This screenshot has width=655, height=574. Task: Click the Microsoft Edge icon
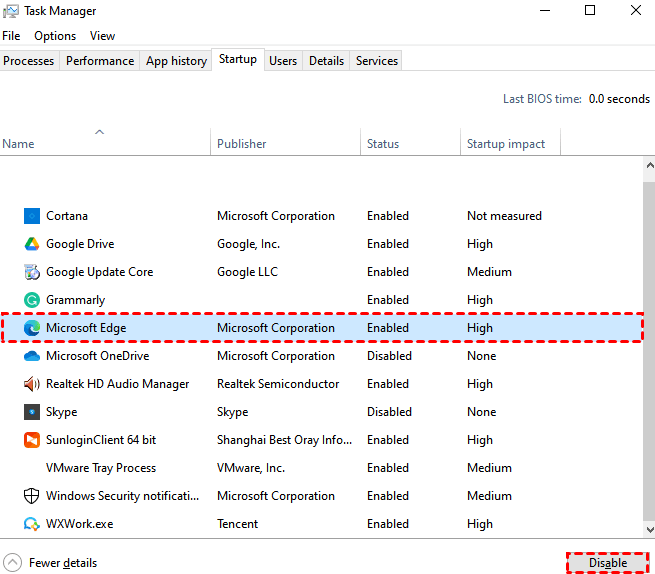(x=31, y=328)
